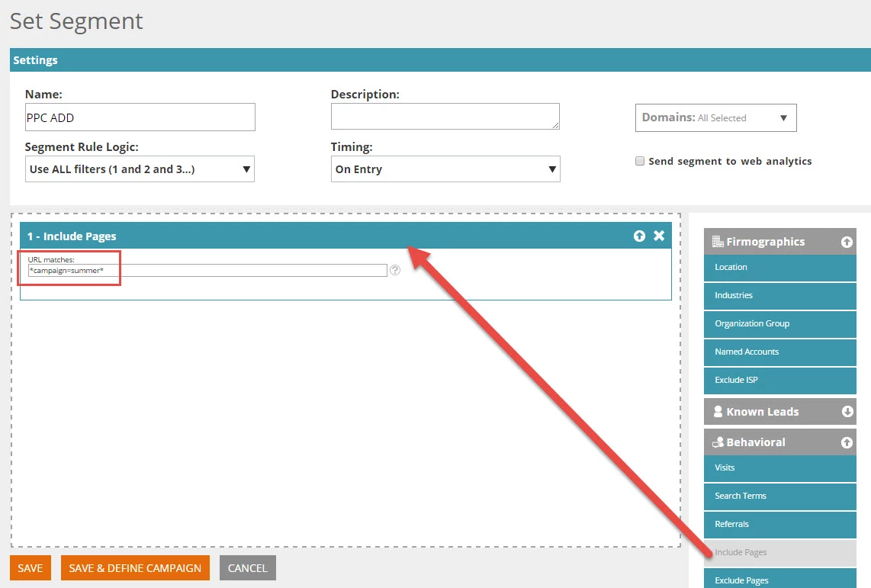This screenshot has height=588, width=871.
Task: Click the Known Leads section header
Action: pyautogui.click(x=780, y=411)
